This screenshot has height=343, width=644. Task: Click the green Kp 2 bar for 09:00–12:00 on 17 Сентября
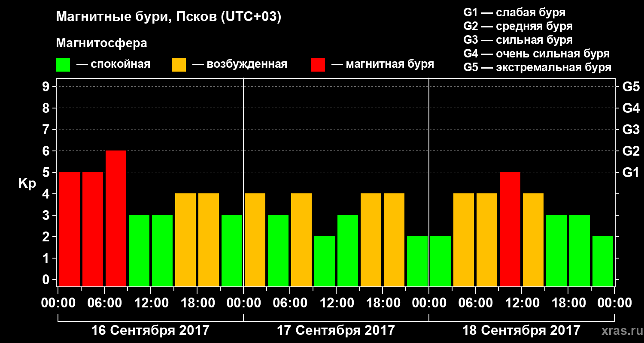[325, 262]
